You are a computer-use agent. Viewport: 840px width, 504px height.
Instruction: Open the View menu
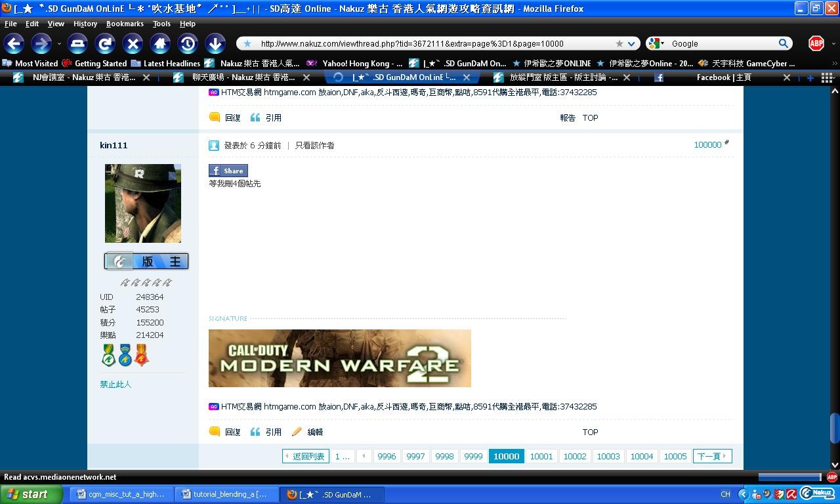click(x=56, y=24)
